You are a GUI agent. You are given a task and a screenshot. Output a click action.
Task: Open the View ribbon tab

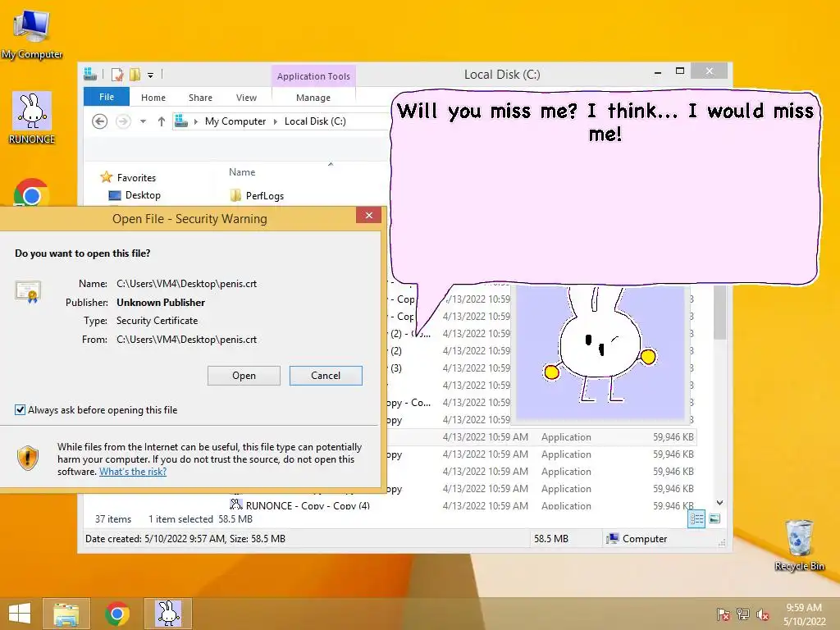[x=246, y=98]
